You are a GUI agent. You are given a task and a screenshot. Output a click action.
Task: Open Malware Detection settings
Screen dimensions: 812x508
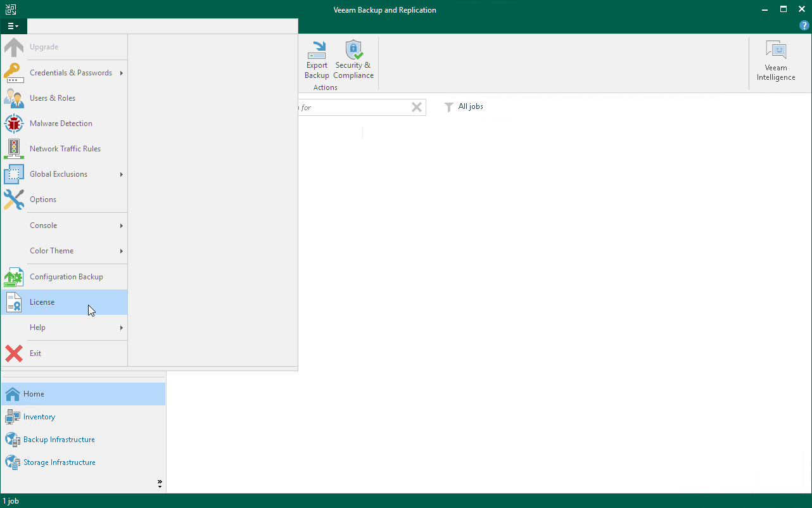pyautogui.click(x=65, y=124)
